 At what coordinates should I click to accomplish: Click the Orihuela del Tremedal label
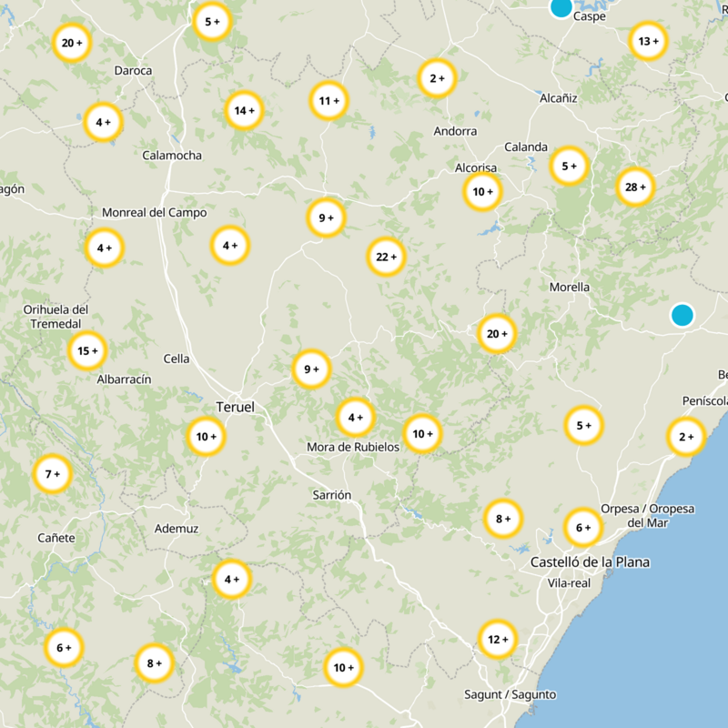56,317
